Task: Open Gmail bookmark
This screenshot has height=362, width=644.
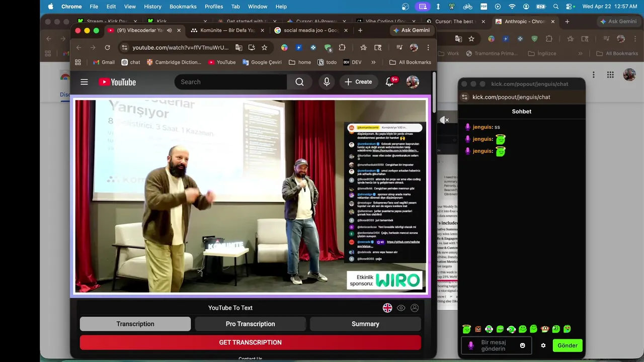Action: [x=104, y=62]
